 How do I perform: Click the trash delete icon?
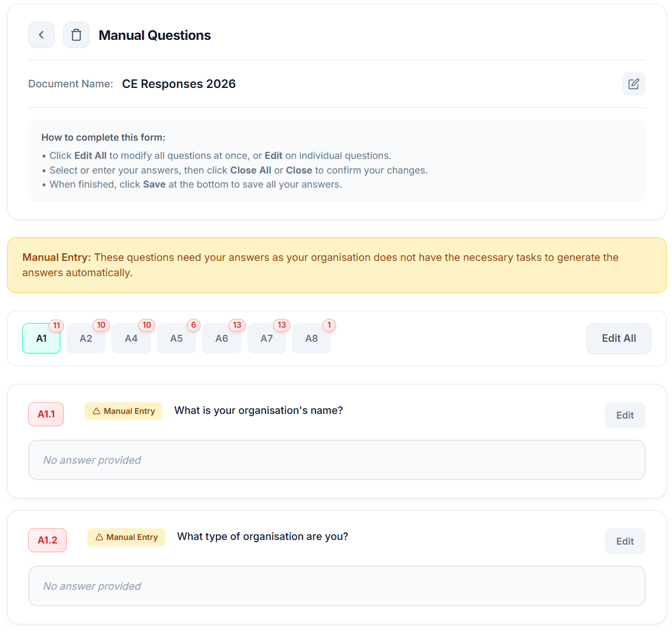tap(76, 35)
